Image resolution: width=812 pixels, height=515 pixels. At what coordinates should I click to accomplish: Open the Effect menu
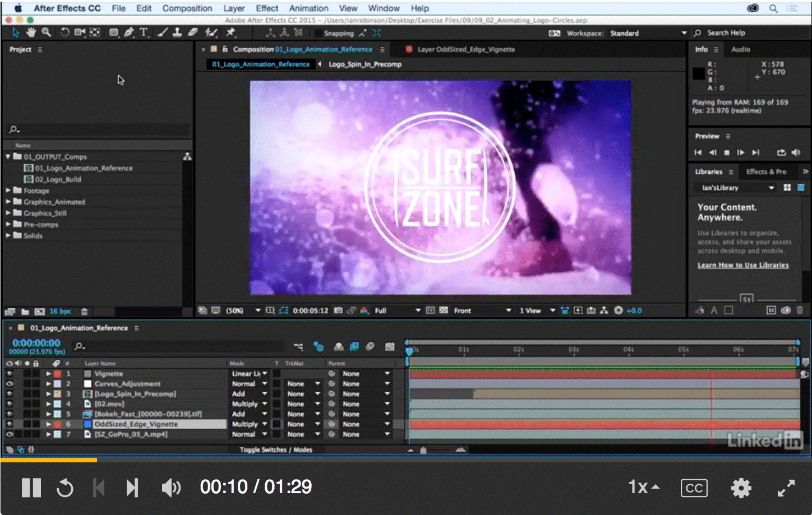coord(267,8)
